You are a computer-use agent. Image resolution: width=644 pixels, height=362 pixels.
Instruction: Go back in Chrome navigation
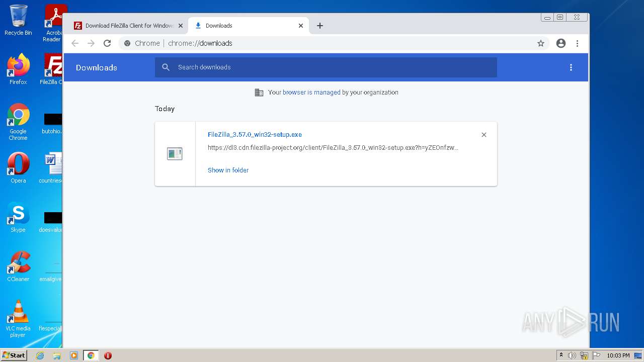click(75, 43)
